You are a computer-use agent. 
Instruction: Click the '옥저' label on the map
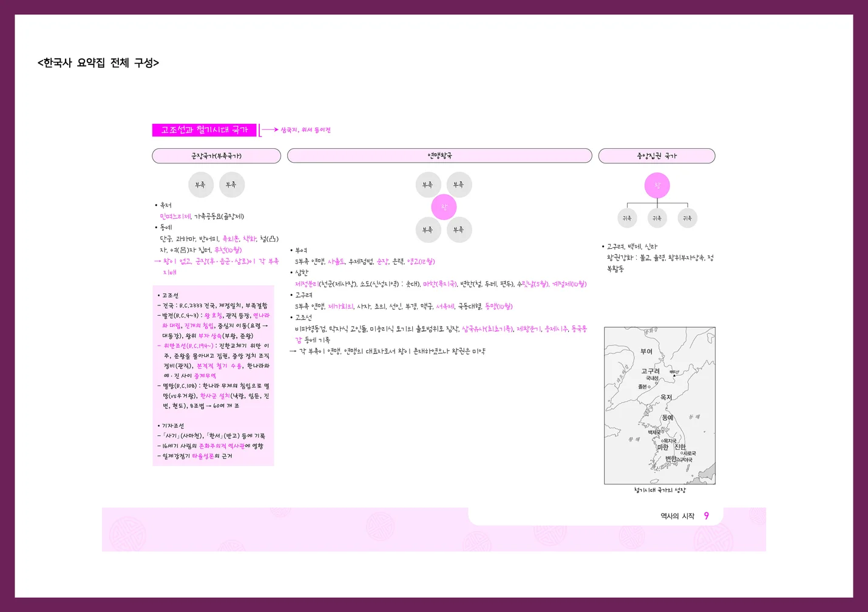click(x=666, y=397)
